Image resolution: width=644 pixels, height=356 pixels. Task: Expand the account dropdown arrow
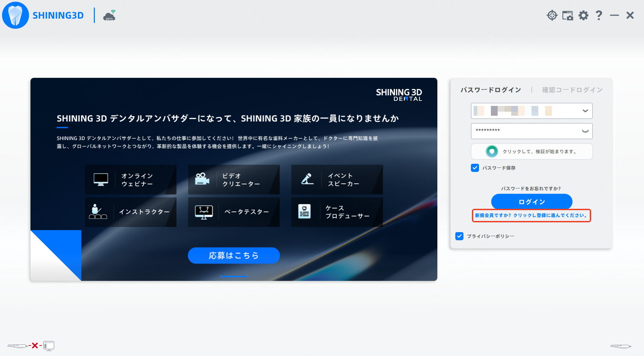click(x=585, y=111)
